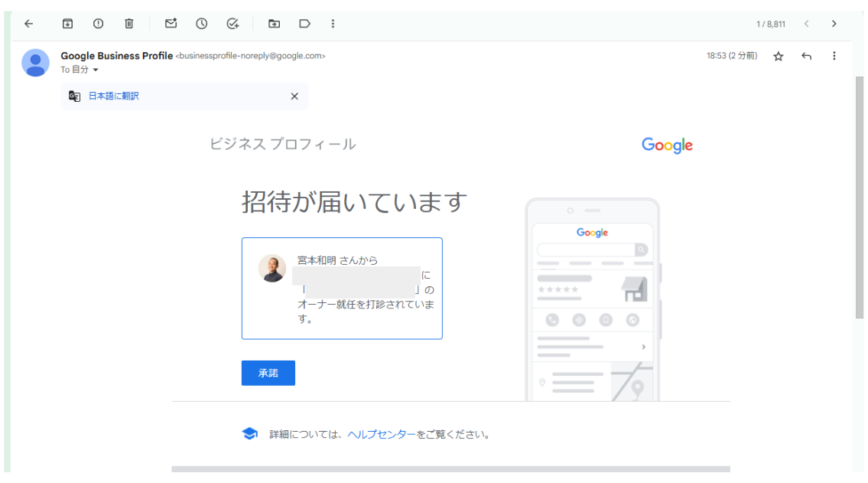Image resolution: width=868 pixels, height=483 pixels.
Task: Click the 招待が届いています heading
Action: click(x=354, y=201)
